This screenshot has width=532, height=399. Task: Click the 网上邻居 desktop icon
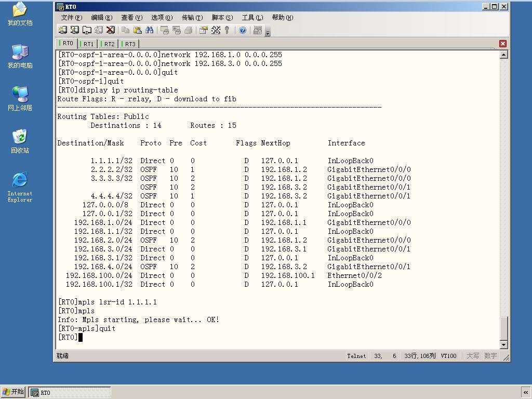coord(20,99)
